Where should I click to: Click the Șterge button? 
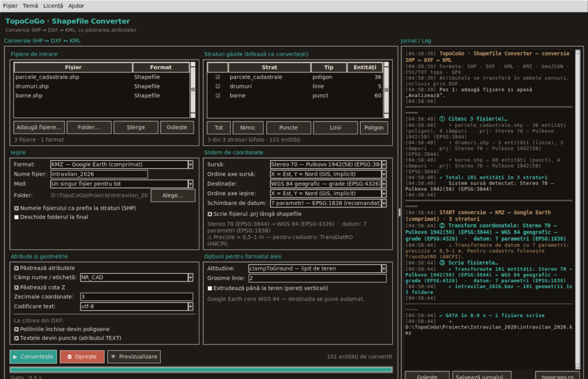(x=136, y=127)
